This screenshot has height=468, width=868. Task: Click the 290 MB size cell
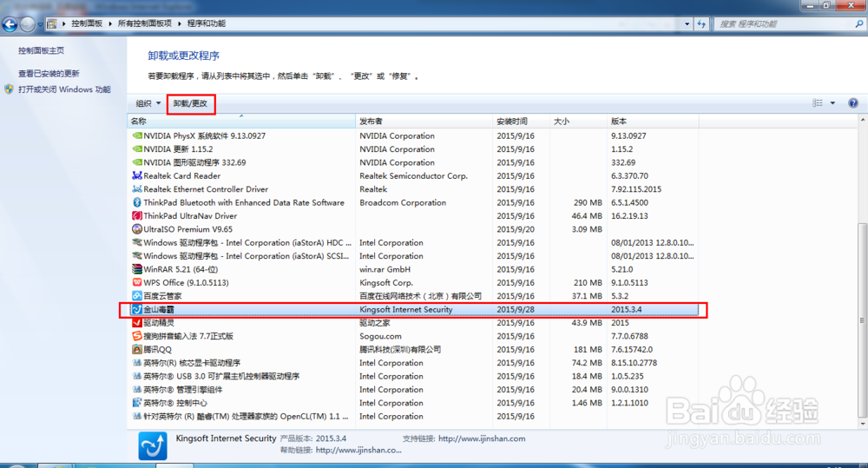588,202
